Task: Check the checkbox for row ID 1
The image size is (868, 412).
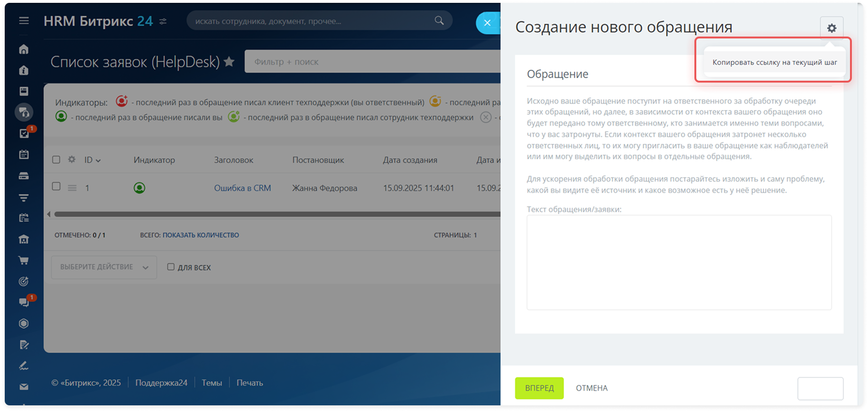Action: [x=56, y=187]
